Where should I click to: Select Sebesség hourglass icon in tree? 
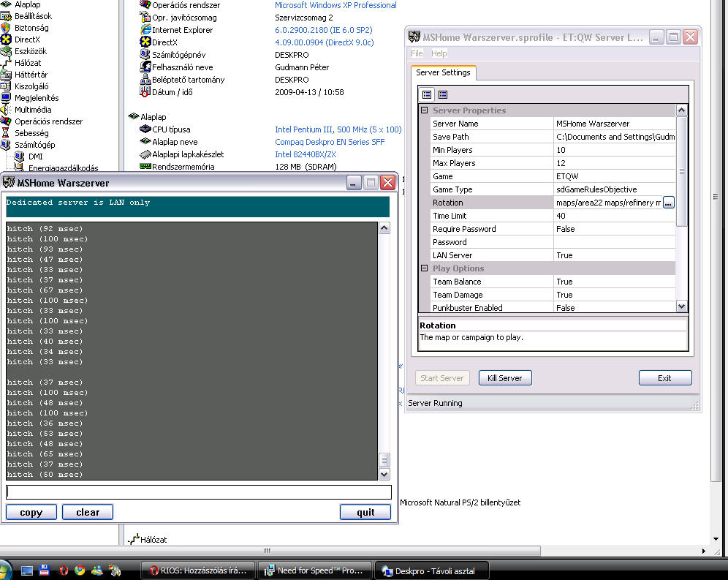coord(6,133)
